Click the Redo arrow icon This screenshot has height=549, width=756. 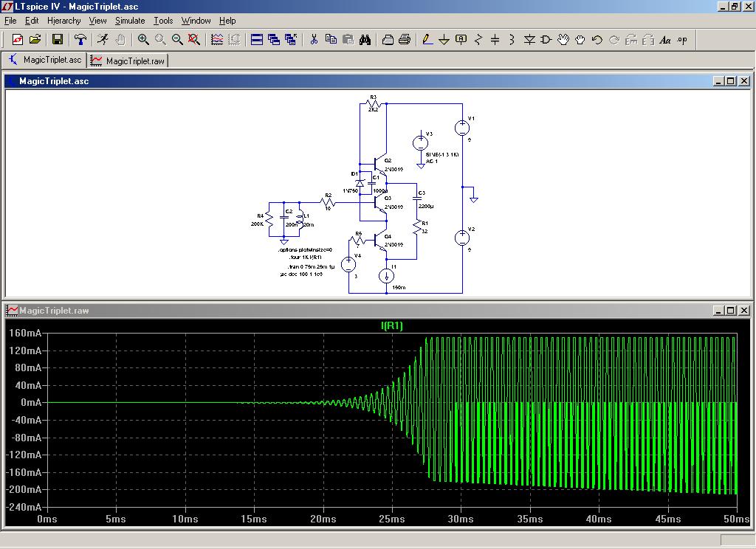pyautogui.click(x=614, y=40)
